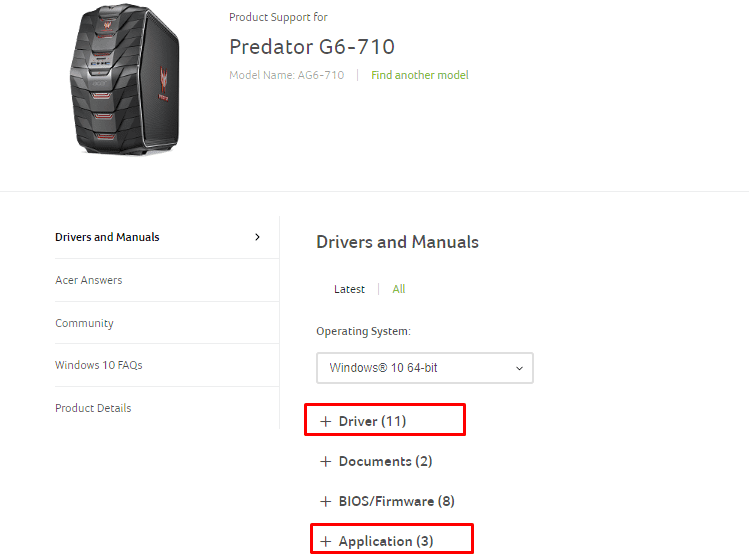Viewport: 749px width, 557px height.
Task: Select Drivers and Manuals in sidebar
Action: (x=107, y=237)
